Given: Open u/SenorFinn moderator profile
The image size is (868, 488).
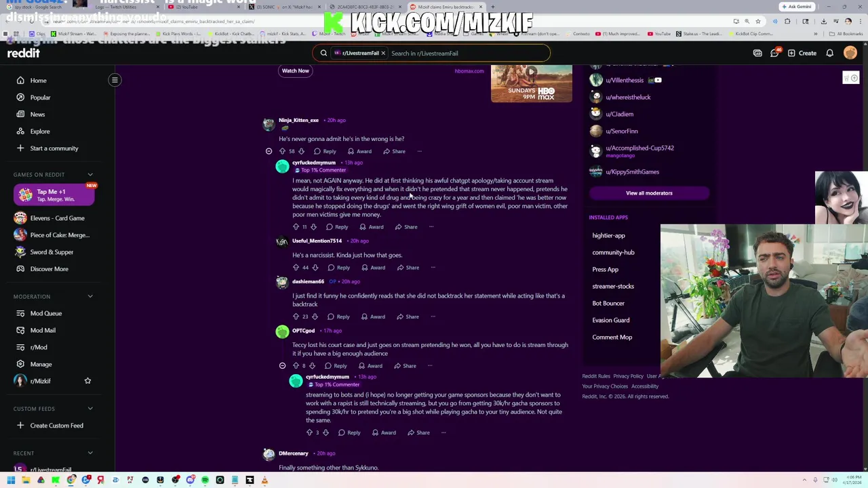Looking at the screenshot, I should (x=621, y=131).
